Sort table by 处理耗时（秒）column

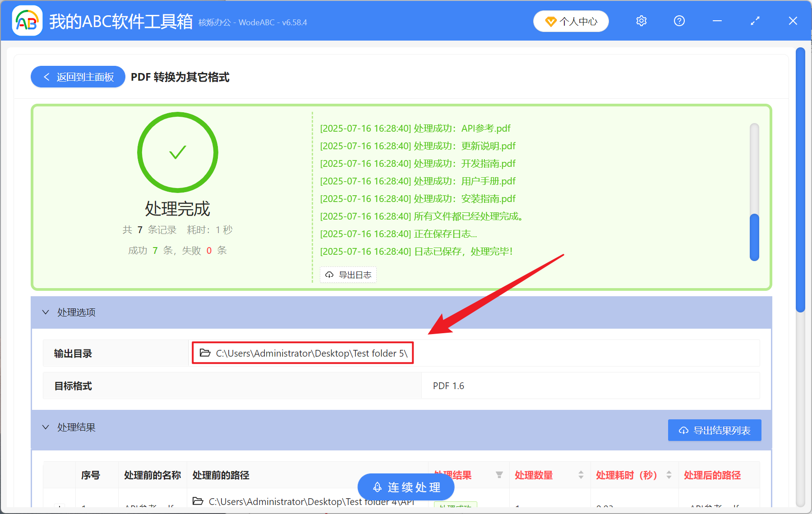(x=669, y=475)
